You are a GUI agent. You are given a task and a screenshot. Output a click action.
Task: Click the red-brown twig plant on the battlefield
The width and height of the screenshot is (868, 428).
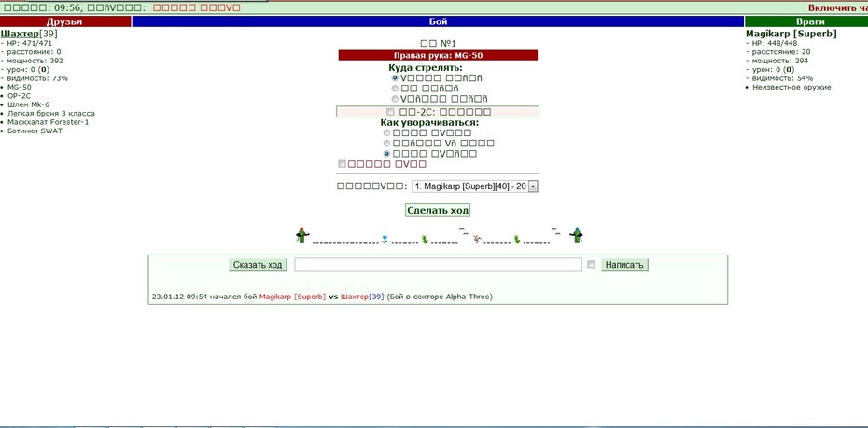point(477,239)
